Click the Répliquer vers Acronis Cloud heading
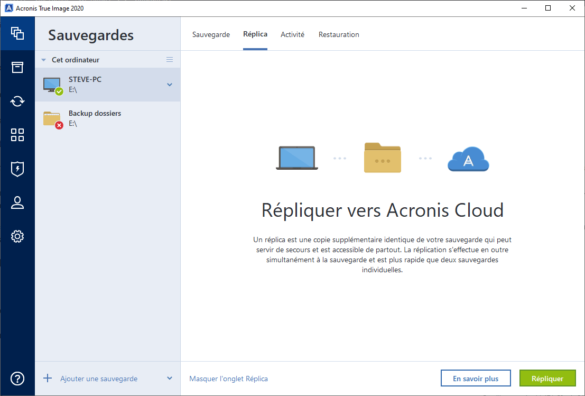 point(382,210)
